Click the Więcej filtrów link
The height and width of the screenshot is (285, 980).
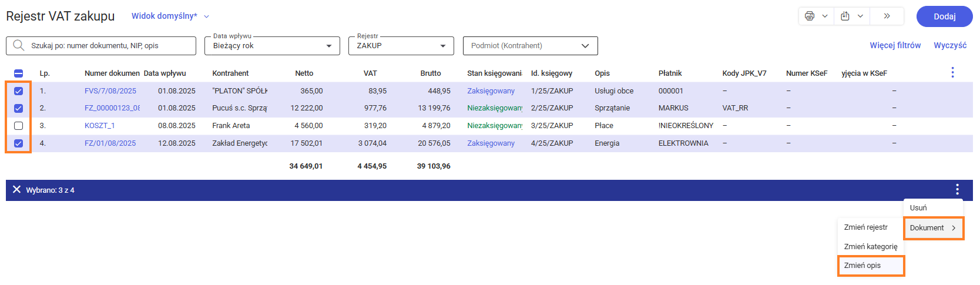tap(895, 45)
